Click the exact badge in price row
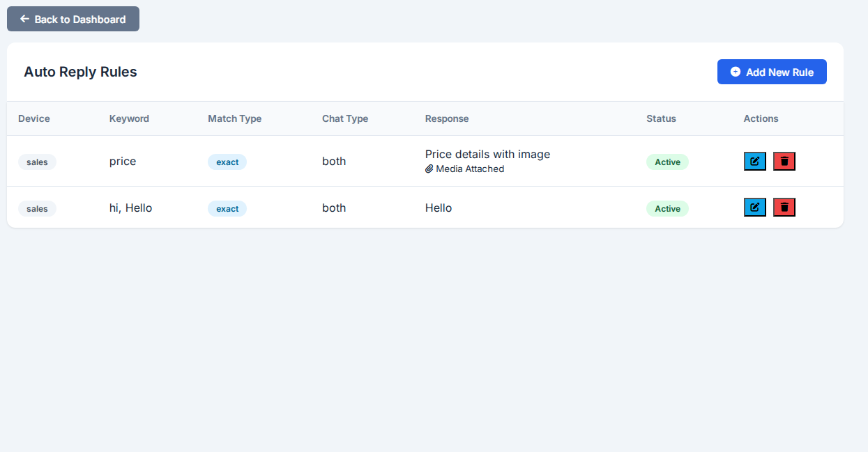 pos(227,162)
